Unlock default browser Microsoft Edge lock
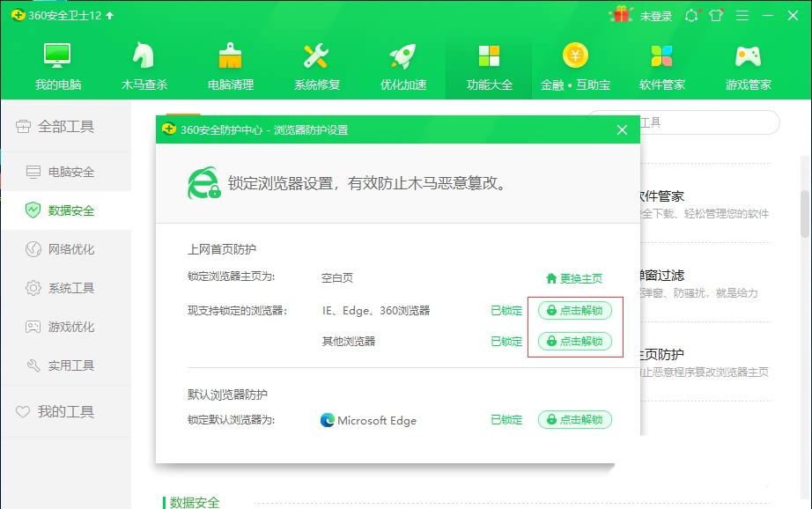812x509 pixels. [575, 419]
